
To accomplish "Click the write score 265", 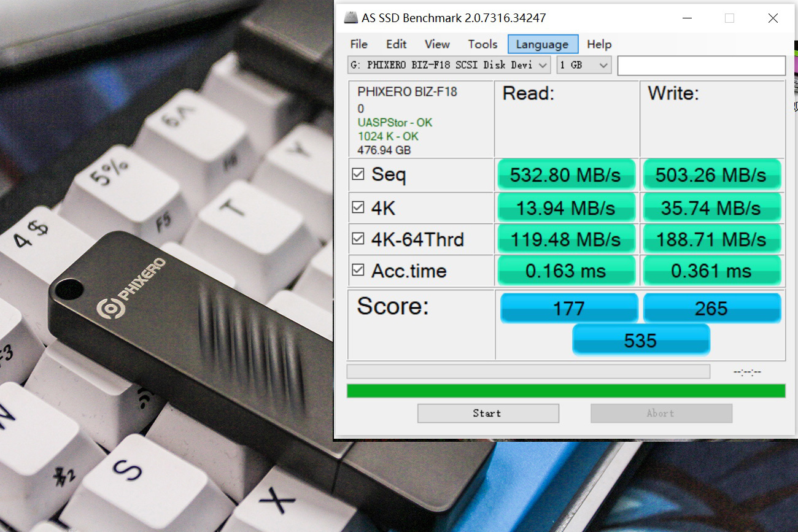I will pos(711,308).
